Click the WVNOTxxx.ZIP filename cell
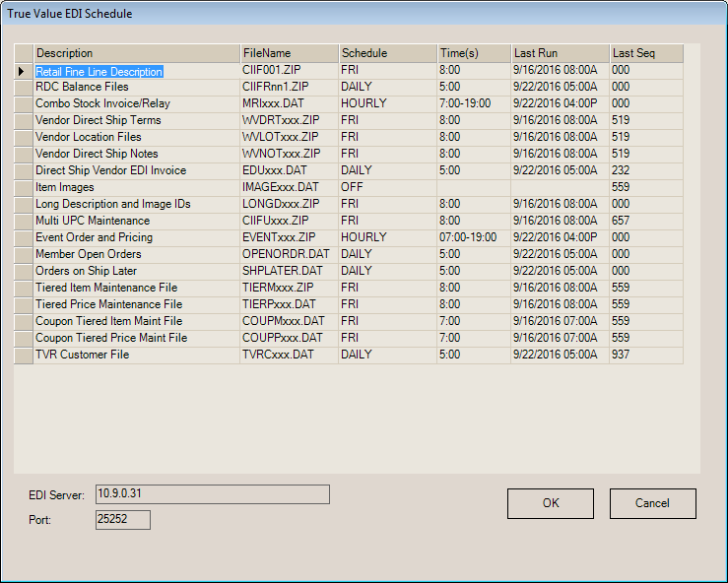Screen dimensions: 728x583 290,154
